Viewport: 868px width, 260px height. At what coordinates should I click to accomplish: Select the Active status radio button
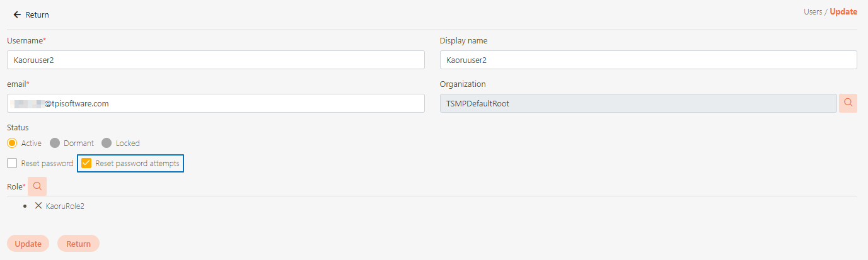pos(12,143)
